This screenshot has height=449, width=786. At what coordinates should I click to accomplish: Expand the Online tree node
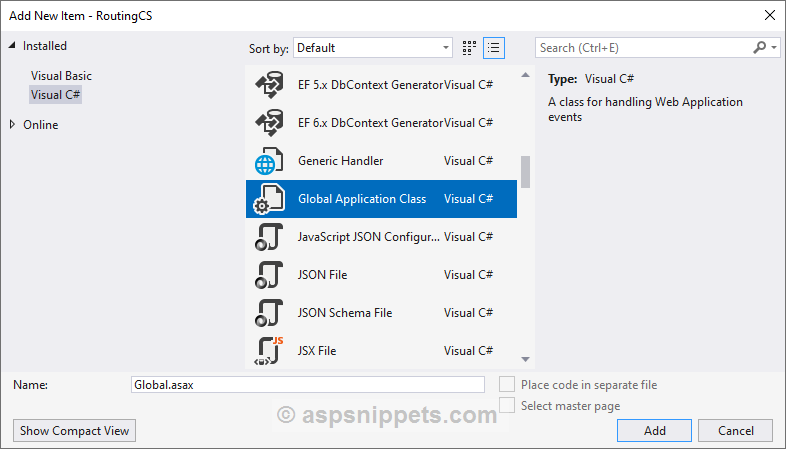pyautogui.click(x=13, y=124)
